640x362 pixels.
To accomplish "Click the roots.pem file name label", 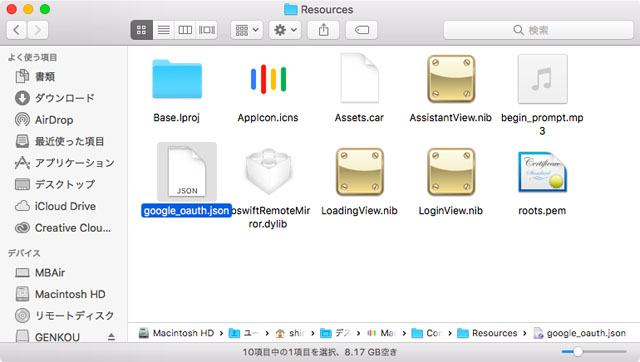I will (x=542, y=211).
